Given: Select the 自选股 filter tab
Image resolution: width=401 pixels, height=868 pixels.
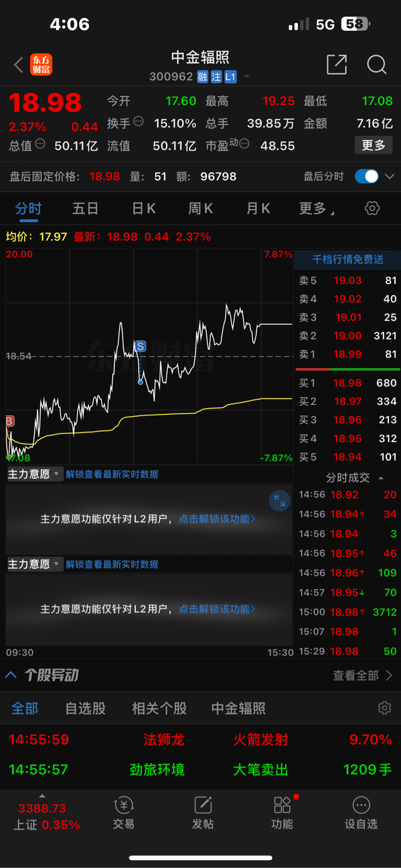Looking at the screenshot, I should pyautogui.click(x=85, y=709).
